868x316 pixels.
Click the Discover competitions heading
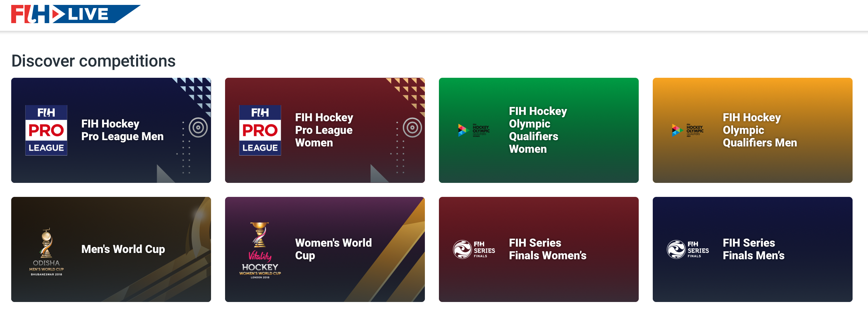[94, 61]
